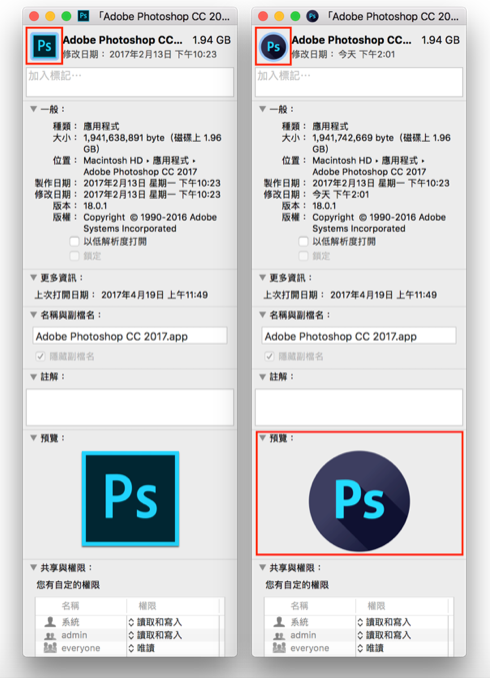Toggle 隱藏副檔名 checkbox in right window
Viewport: 490px width, 678px height.
point(269,356)
